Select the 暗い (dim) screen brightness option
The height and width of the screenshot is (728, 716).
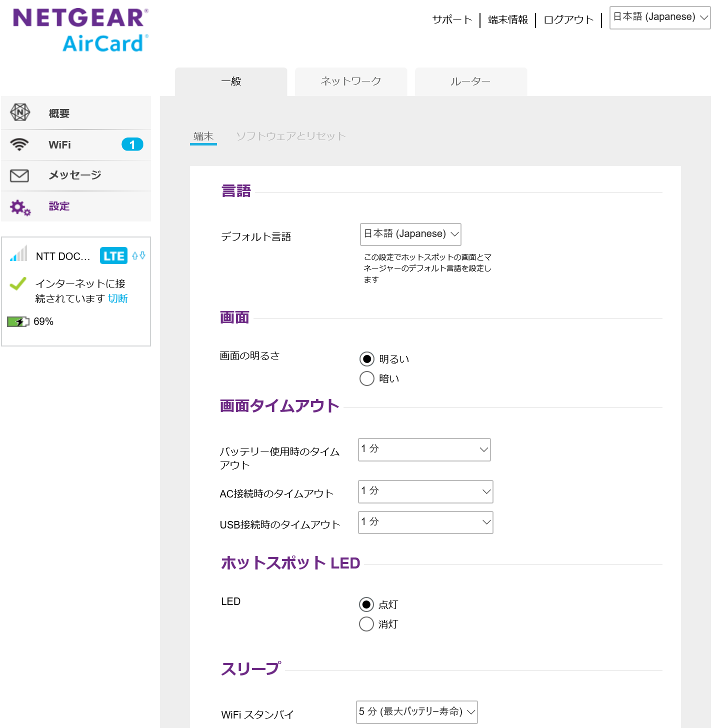click(366, 378)
